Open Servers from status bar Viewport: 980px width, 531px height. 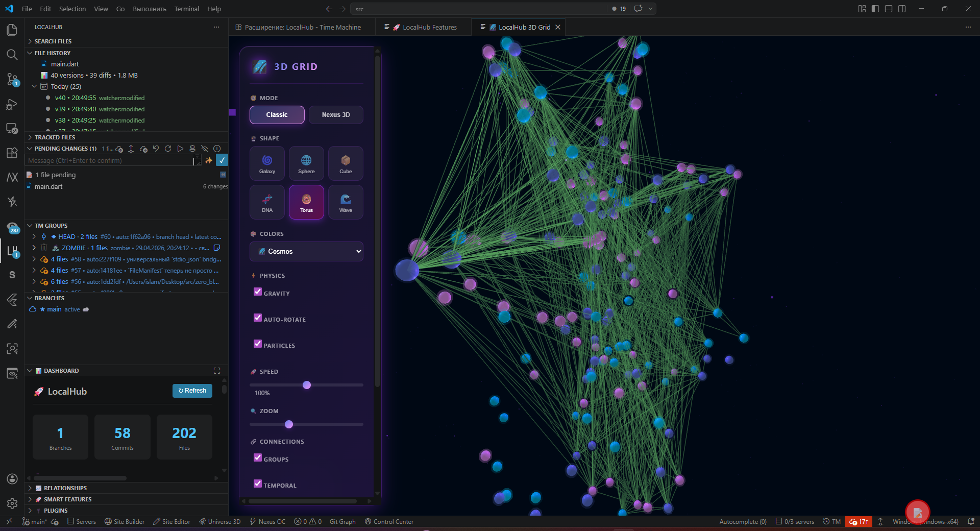(82, 522)
